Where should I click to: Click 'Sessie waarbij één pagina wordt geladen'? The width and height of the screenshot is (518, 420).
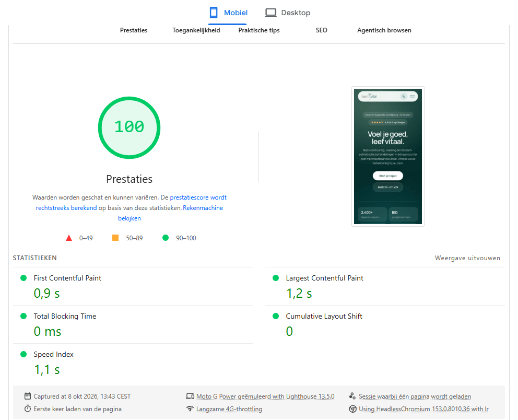pyautogui.click(x=415, y=396)
